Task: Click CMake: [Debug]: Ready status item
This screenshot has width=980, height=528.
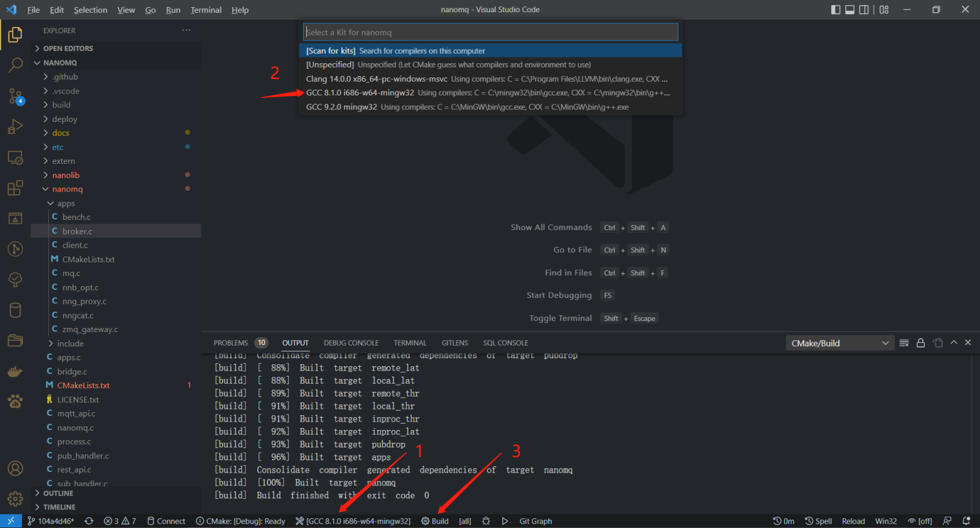Action: pyautogui.click(x=240, y=521)
